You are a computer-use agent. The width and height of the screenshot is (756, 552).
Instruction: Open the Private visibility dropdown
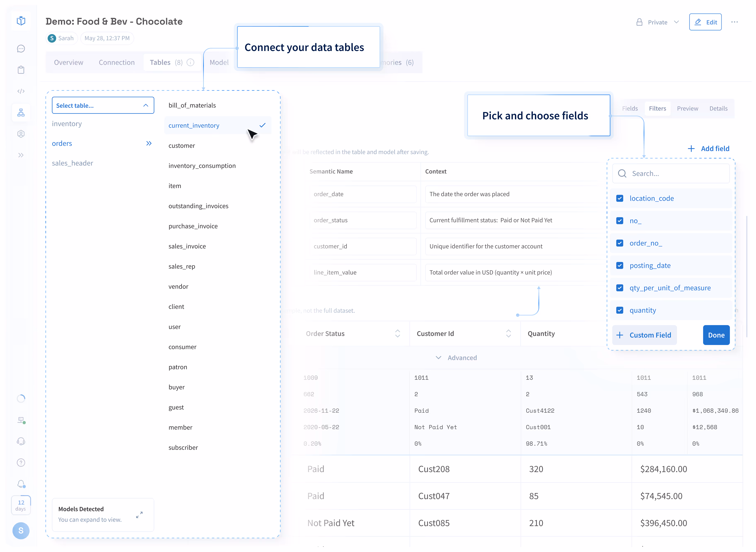[657, 22]
